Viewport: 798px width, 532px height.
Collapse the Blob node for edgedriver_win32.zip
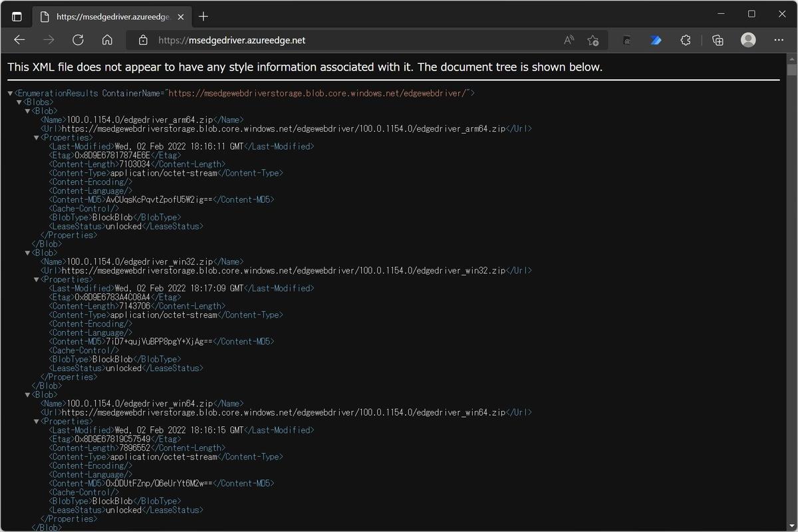point(27,253)
